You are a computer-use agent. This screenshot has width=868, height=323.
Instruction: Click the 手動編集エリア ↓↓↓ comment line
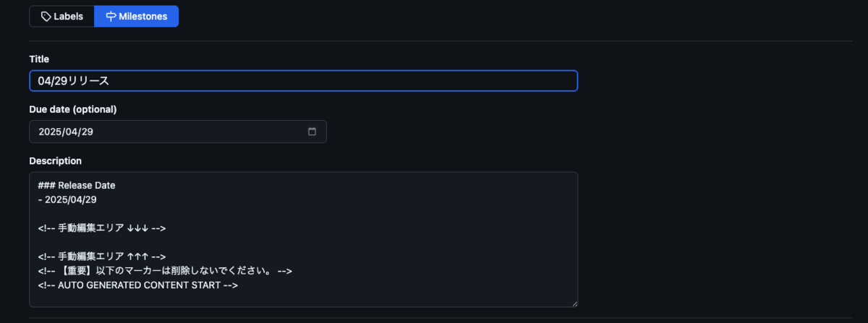point(102,228)
